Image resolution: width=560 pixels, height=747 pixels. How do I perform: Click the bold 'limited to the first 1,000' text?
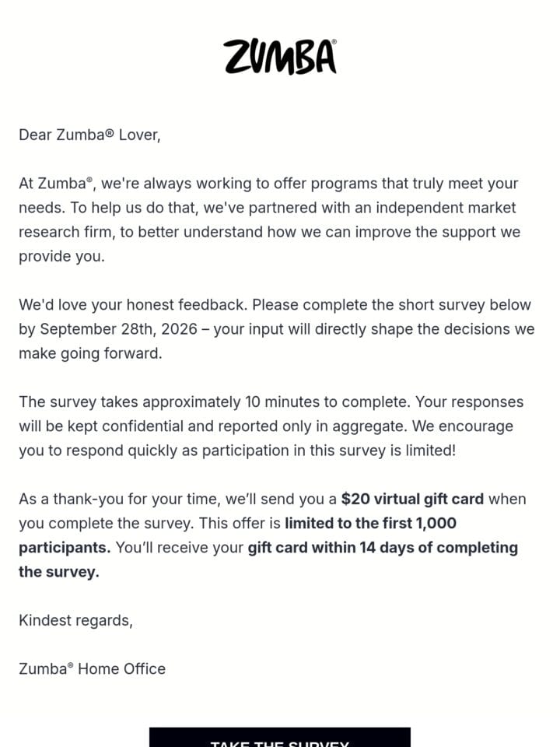click(370, 523)
